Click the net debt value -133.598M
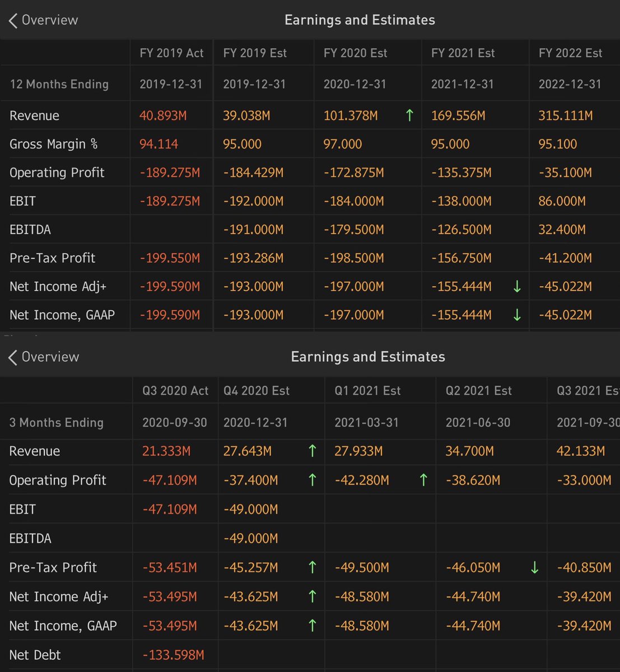The image size is (620, 672). coord(173,655)
